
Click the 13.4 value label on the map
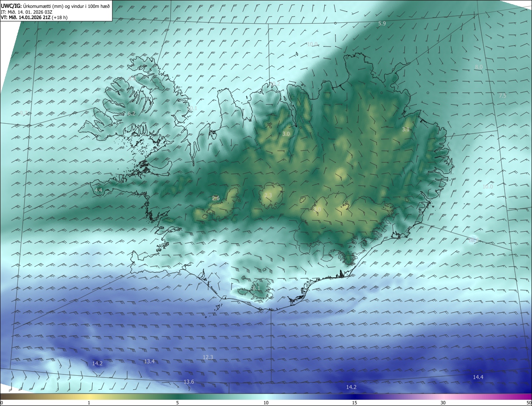click(149, 362)
